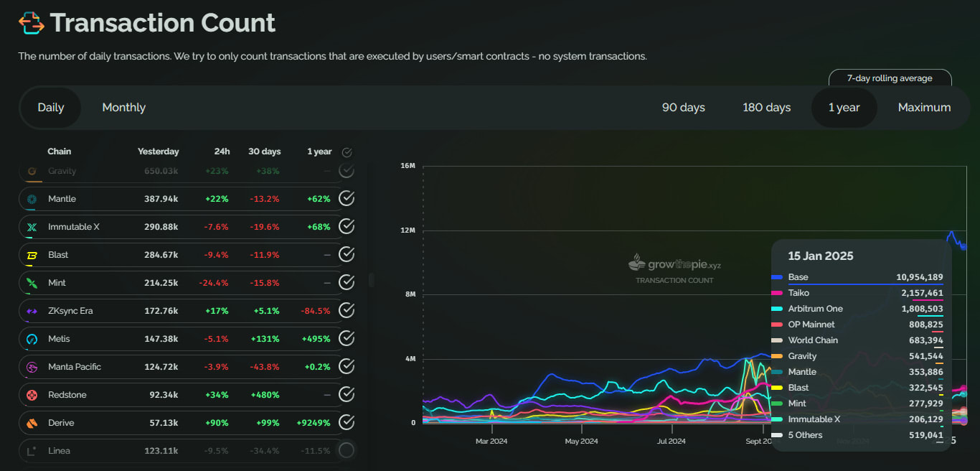Click the Linea chain icon

pos(32,451)
